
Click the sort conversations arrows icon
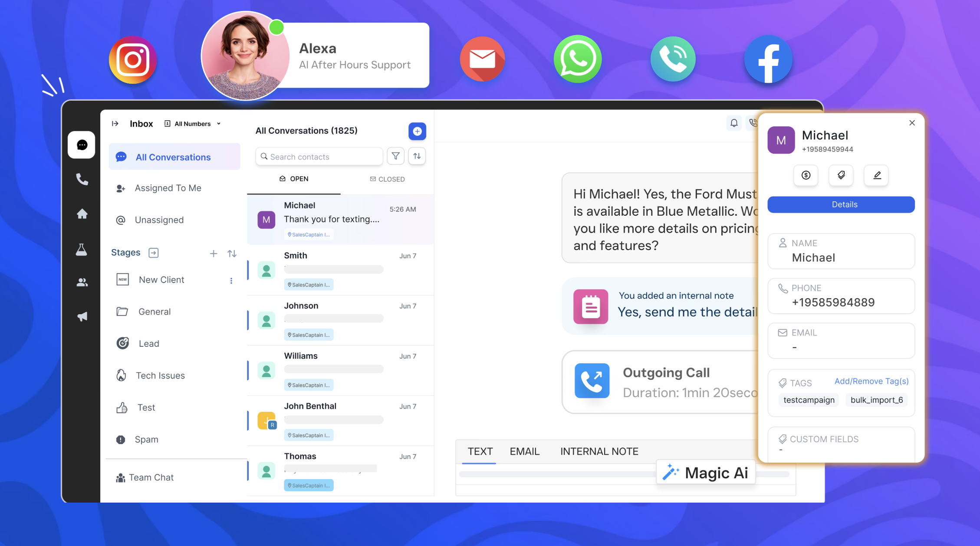[x=417, y=156]
